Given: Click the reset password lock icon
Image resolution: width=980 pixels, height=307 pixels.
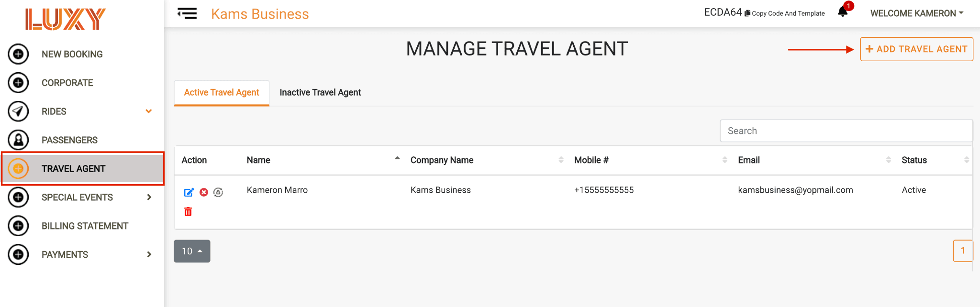Looking at the screenshot, I should tap(218, 192).
